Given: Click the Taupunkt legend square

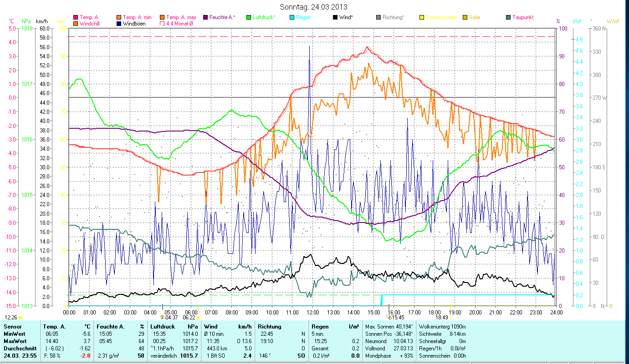Looking at the screenshot, I should point(508,17).
